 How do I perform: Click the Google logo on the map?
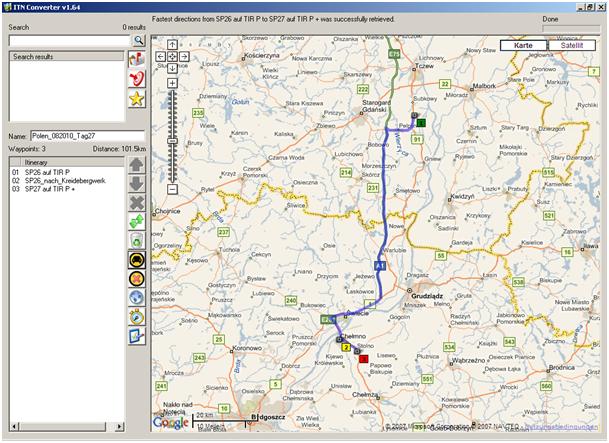pos(171,422)
